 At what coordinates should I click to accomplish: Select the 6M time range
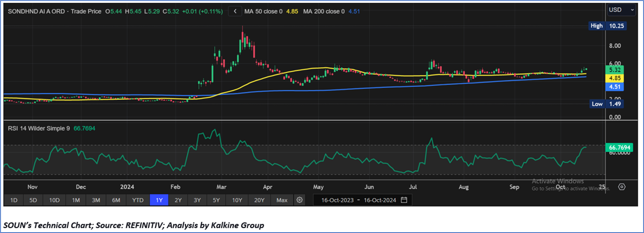click(x=116, y=200)
